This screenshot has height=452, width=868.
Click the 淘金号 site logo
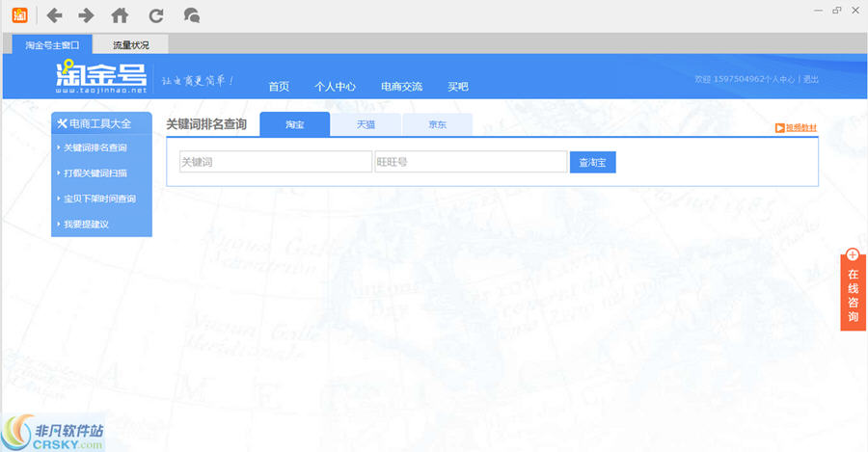pos(101,76)
